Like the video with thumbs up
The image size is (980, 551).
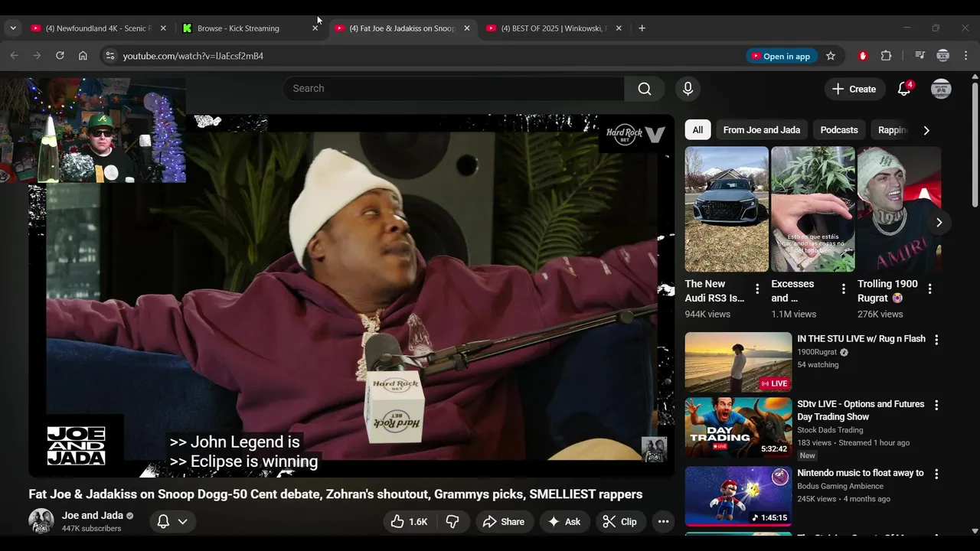click(x=409, y=522)
